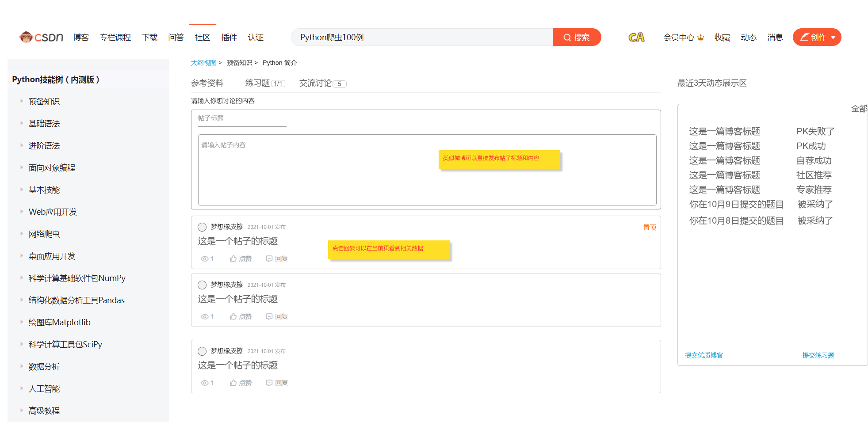Focus the search box with Python爬虫100例
The image size is (868, 422).
422,37
